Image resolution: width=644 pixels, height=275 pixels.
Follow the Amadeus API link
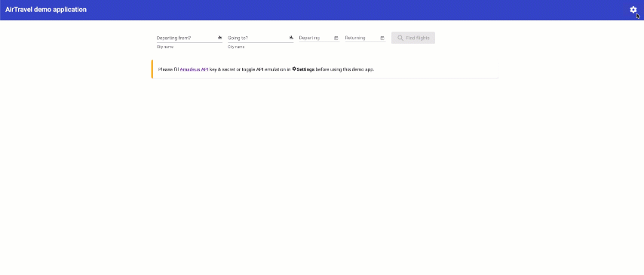(x=194, y=69)
